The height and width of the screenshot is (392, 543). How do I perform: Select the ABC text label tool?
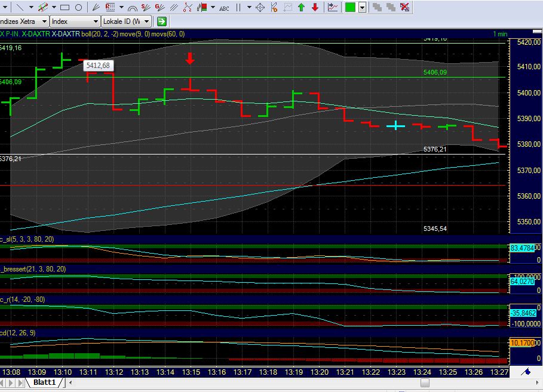224,8
